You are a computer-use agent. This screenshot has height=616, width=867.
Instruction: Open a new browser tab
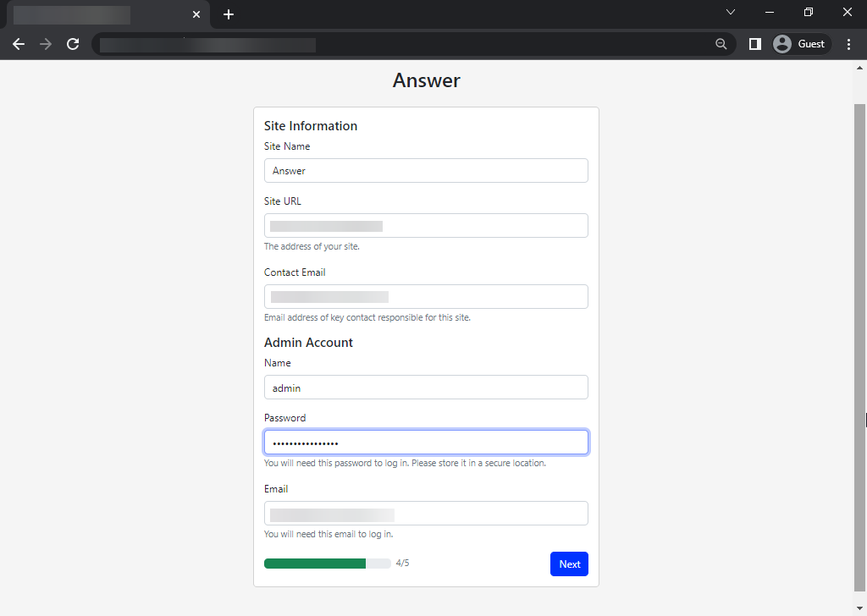229,14
